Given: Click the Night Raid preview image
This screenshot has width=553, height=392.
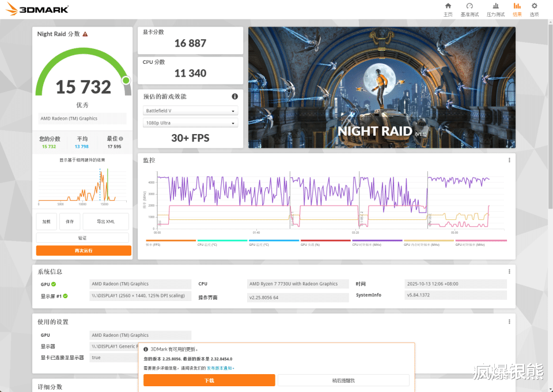Looking at the screenshot, I should coord(381,87).
